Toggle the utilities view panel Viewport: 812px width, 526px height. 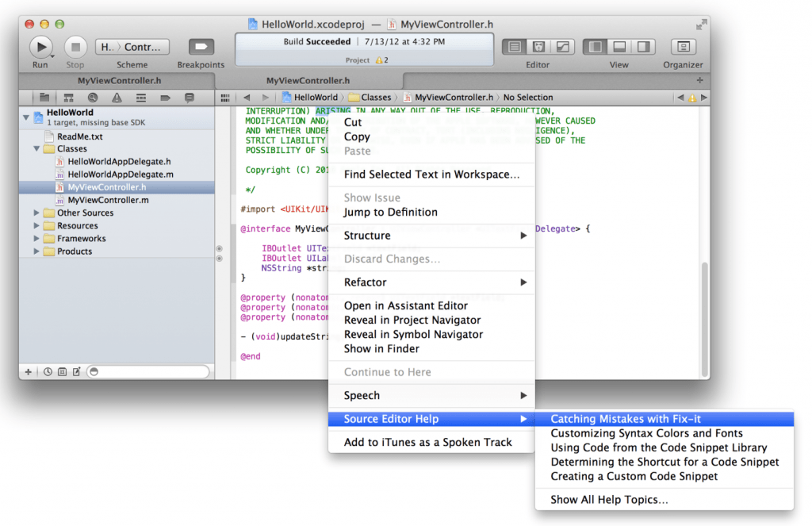tap(645, 48)
